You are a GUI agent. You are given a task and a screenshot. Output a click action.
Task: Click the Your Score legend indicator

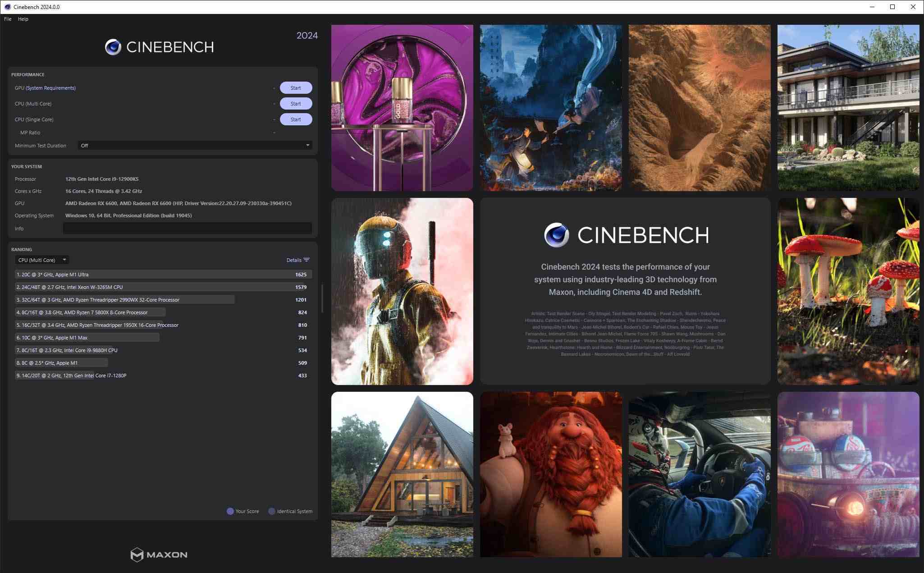tap(230, 511)
